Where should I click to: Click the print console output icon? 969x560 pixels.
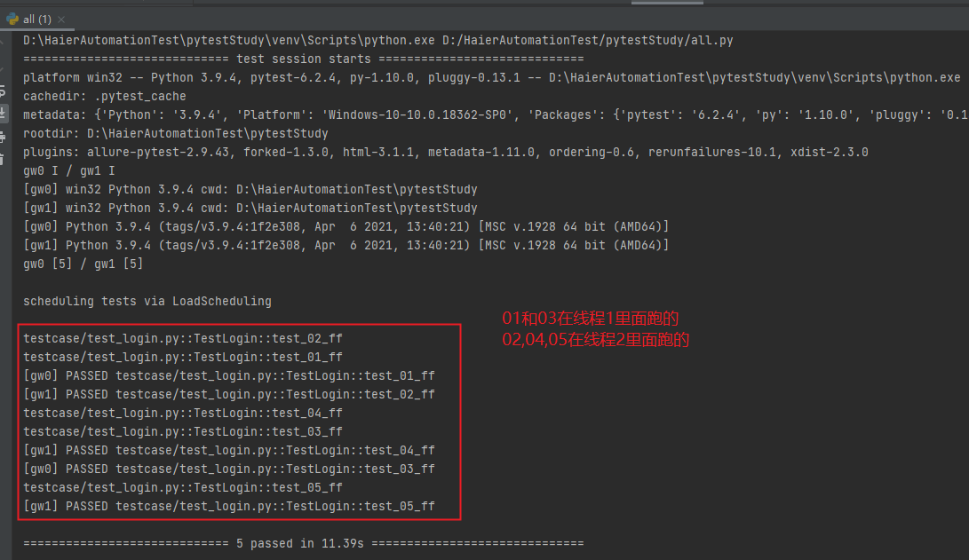[3, 137]
